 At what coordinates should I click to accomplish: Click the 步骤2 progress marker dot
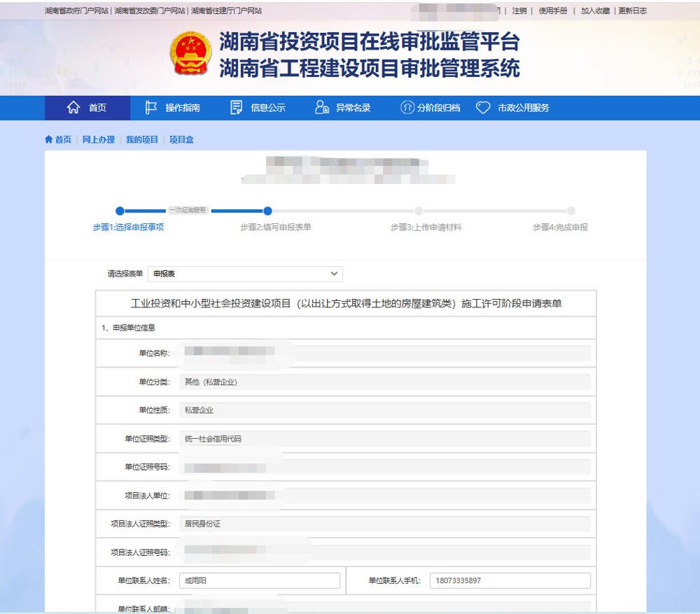click(x=267, y=211)
